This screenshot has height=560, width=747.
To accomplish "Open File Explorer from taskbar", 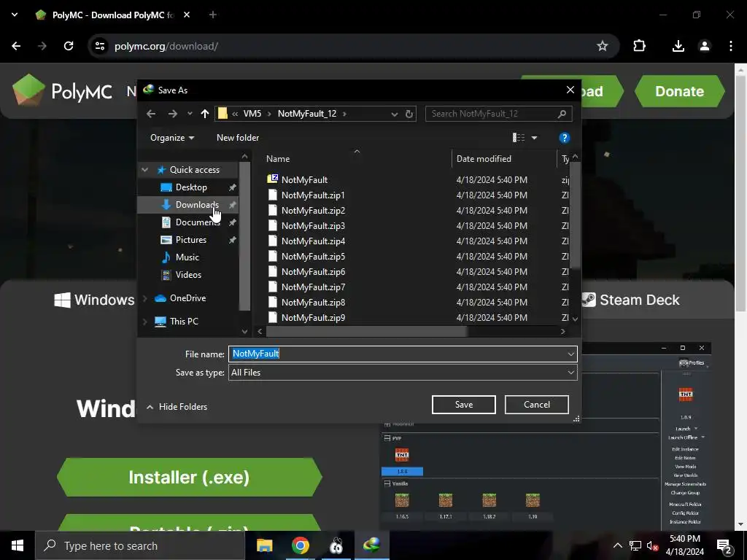I will [264, 545].
